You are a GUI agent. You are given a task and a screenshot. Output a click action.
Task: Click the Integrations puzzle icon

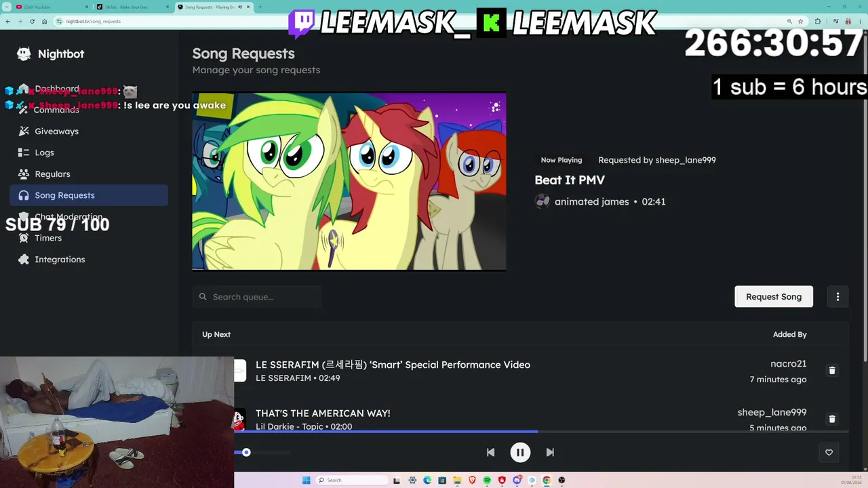click(24, 259)
